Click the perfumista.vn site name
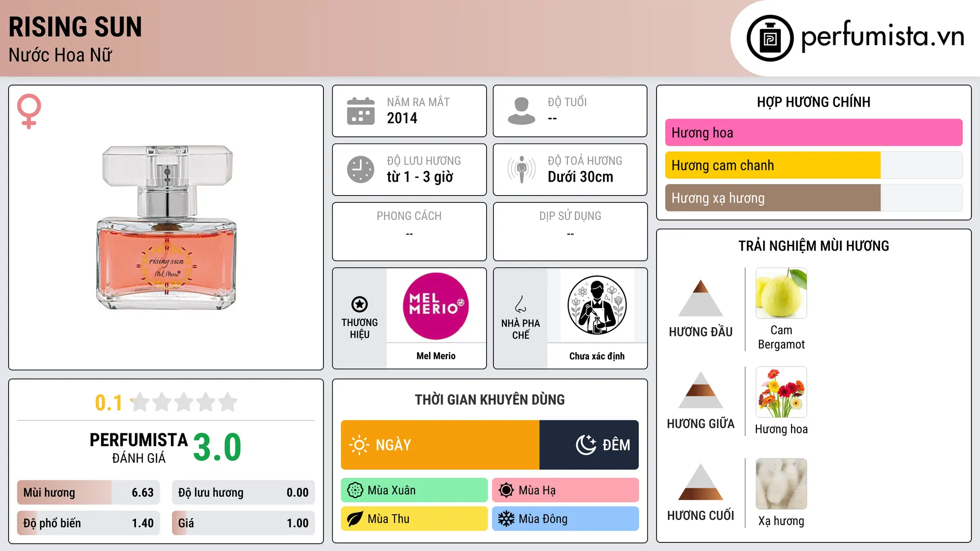 [x=882, y=36]
